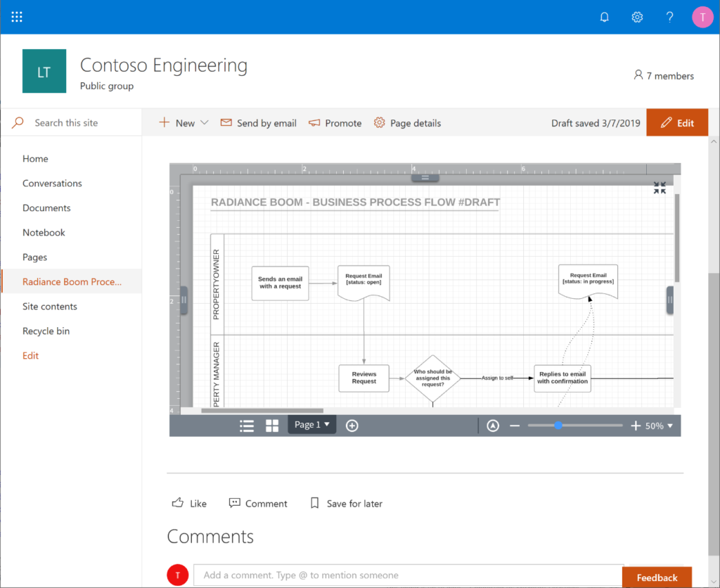This screenshot has height=588, width=720.
Task: Click the Promote megaphone icon
Action: [314, 122]
